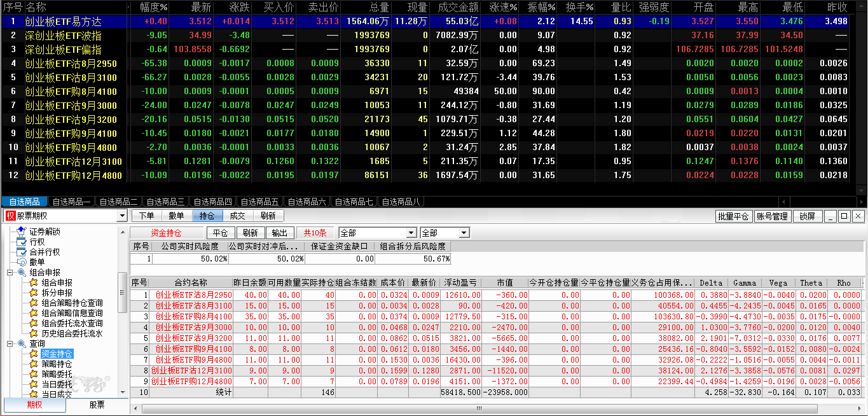
Task: Click the 公司实时风险度 header cell
Action: click(x=190, y=246)
